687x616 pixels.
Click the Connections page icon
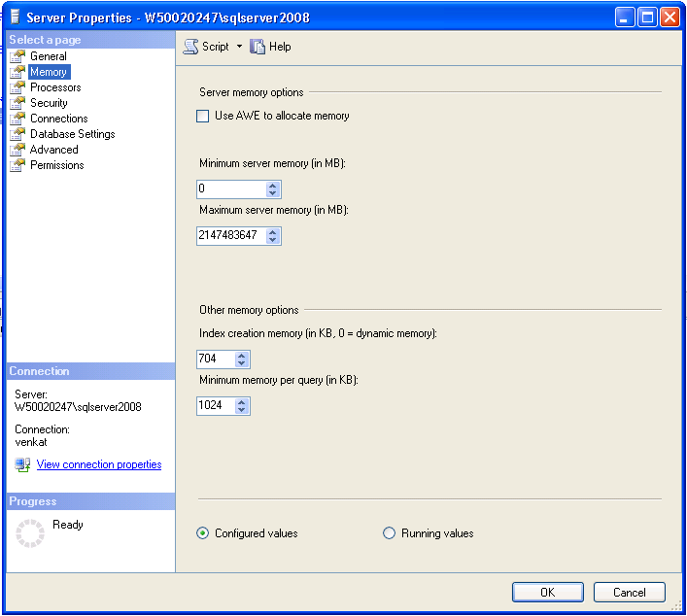17,119
